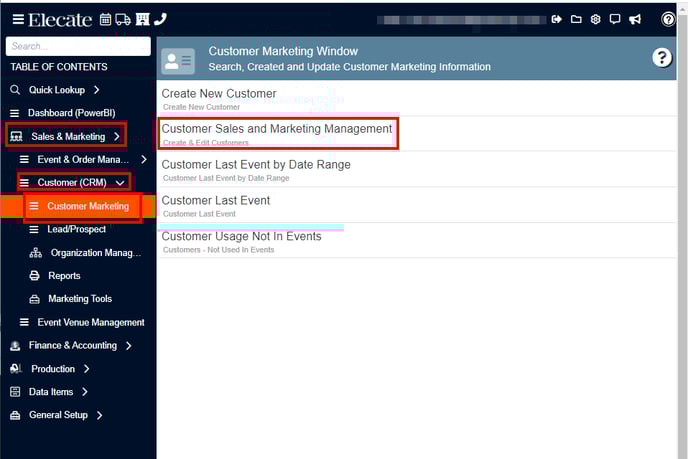The height and width of the screenshot is (459, 688).
Task: Open Marketing Tools menu item
Action: pos(78,299)
